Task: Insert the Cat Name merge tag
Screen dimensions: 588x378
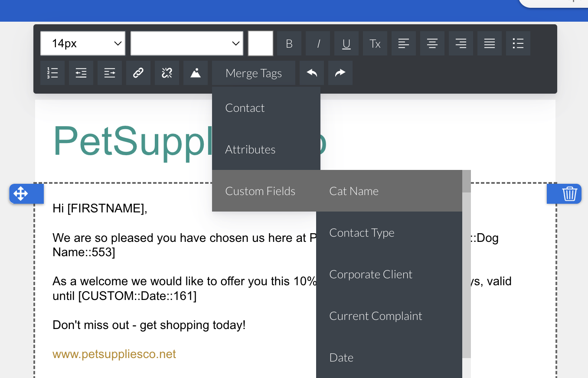Action: tap(354, 191)
